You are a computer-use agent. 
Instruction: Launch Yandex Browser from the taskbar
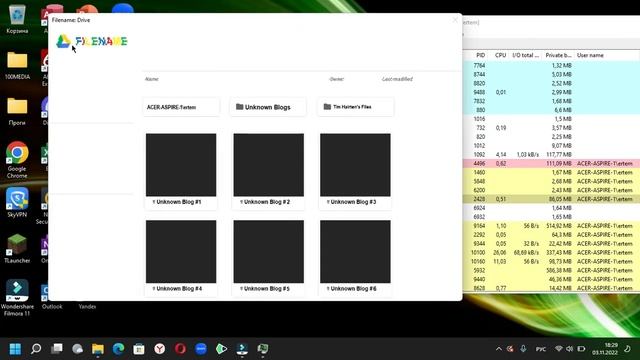pyautogui.click(x=160, y=349)
